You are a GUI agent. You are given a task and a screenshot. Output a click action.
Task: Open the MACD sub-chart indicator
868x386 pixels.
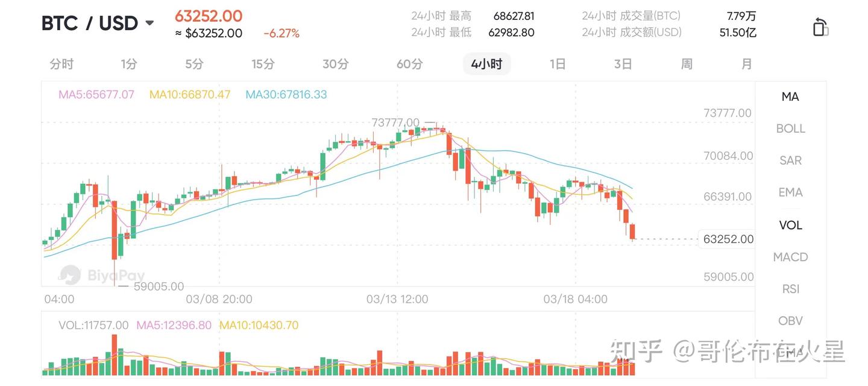click(790, 256)
